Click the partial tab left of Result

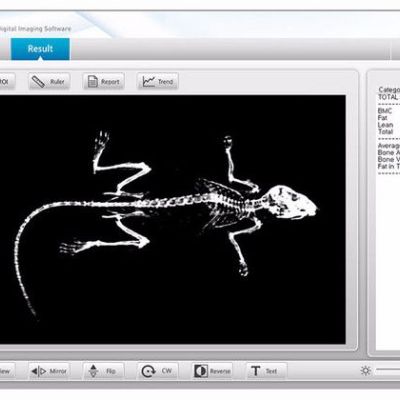[5, 49]
